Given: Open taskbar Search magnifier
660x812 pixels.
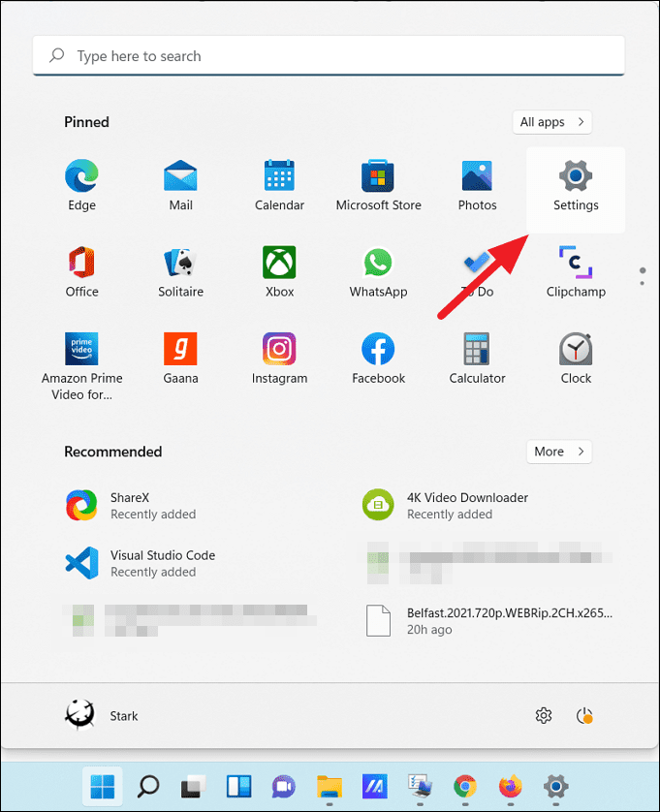Looking at the screenshot, I should pos(147,787).
